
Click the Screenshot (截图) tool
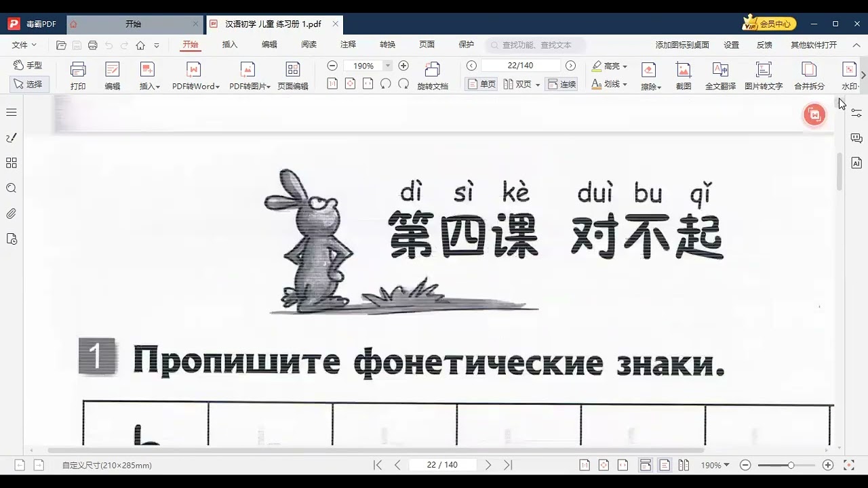pos(684,76)
